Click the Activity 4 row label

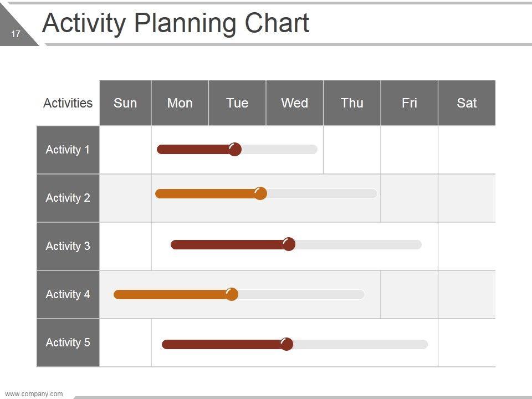(x=68, y=294)
